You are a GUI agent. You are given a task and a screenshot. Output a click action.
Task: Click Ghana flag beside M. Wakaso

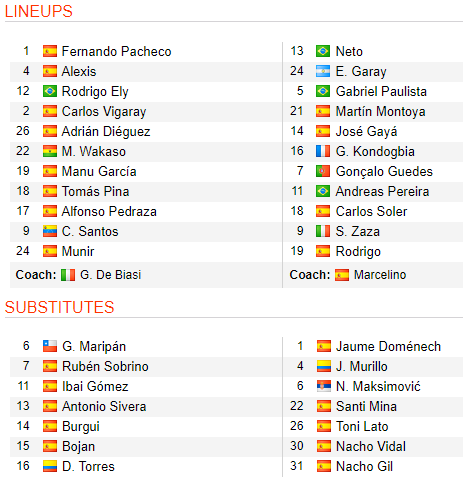pyautogui.click(x=50, y=151)
